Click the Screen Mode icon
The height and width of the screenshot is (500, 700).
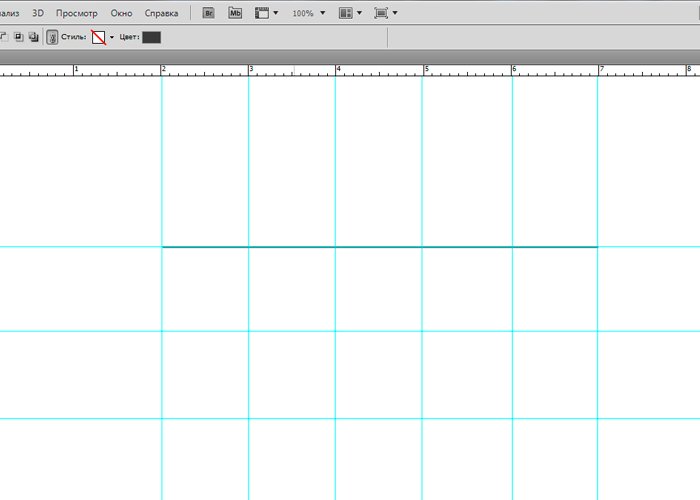[x=380, y=14]
